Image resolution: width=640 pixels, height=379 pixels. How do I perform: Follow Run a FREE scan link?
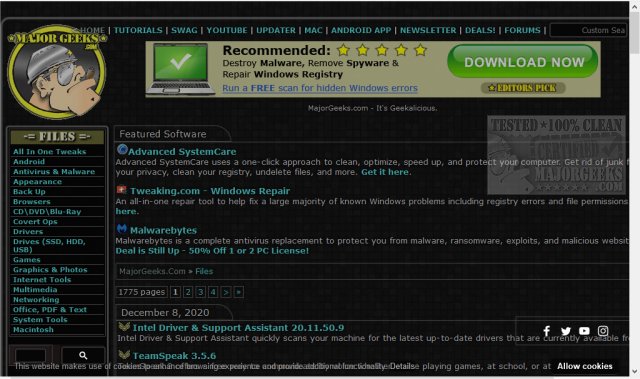click(320, 88)
